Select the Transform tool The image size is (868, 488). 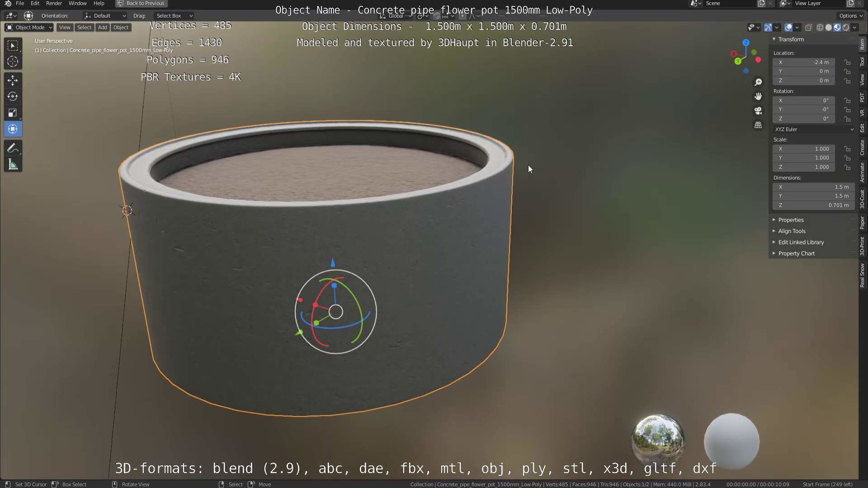tap(13, 129)
